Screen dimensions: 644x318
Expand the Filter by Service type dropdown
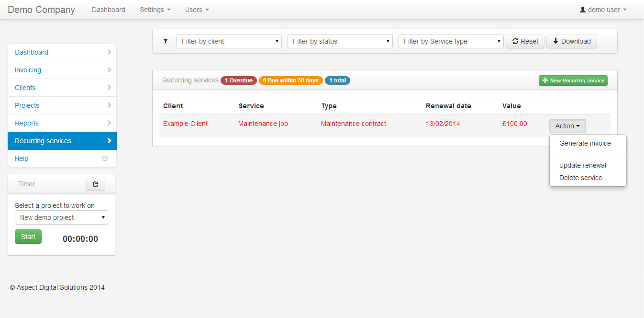(451, 41)
